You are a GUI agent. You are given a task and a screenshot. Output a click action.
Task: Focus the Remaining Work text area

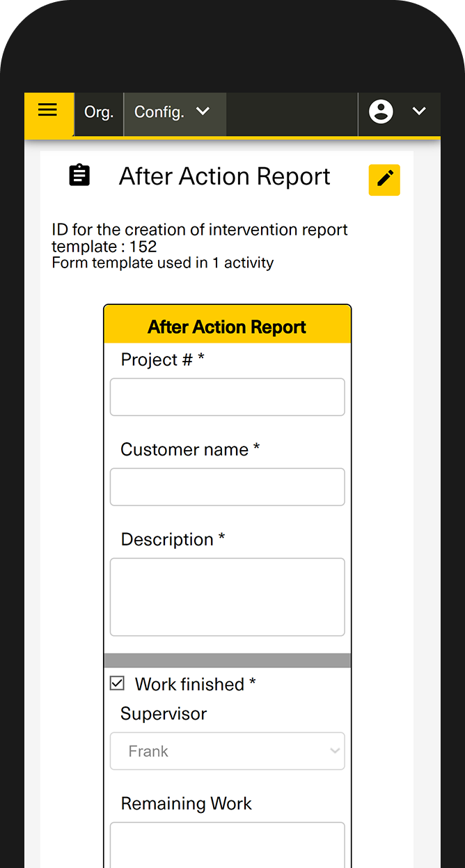pyautogui.click(x=227, y=844)
